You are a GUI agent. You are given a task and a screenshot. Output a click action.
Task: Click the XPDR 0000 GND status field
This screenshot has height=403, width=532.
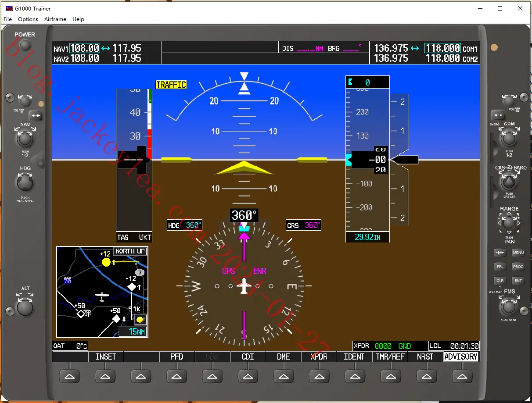(390, 346)
